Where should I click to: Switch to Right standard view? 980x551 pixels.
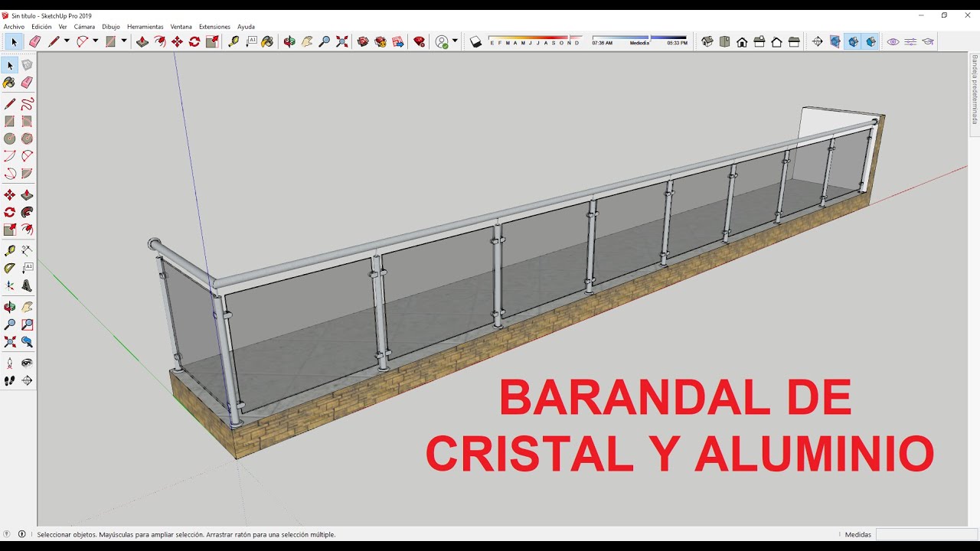click(759, 41)
